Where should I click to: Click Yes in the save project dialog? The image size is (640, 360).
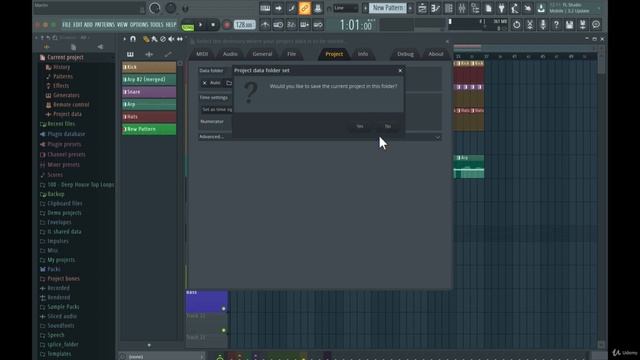pyautogui.click(x=360, y=126)
